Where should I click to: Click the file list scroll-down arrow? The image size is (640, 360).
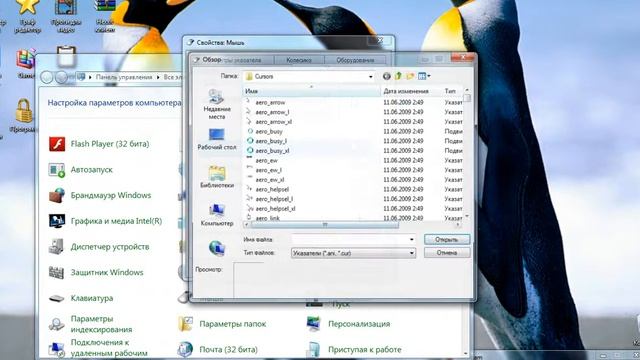[467, 217]
